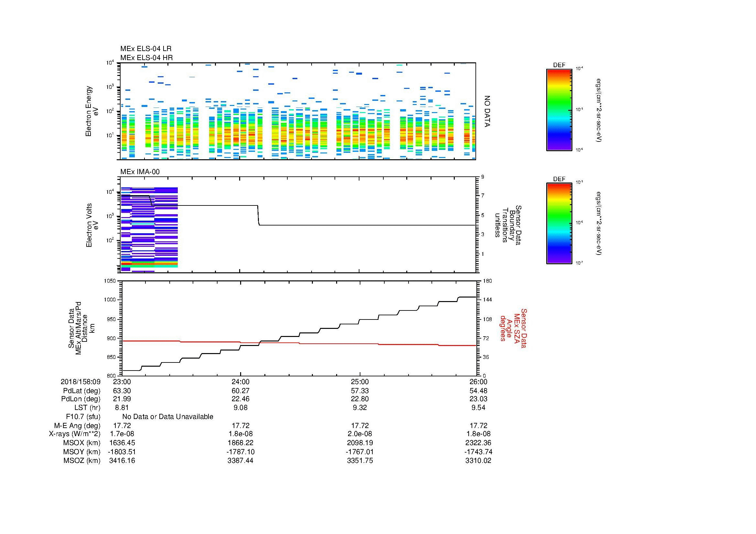The height and width of the screenshot is (534, 756).
Task: Click the 'Electron Energy eV' axis label
Action: pos(92,111)
